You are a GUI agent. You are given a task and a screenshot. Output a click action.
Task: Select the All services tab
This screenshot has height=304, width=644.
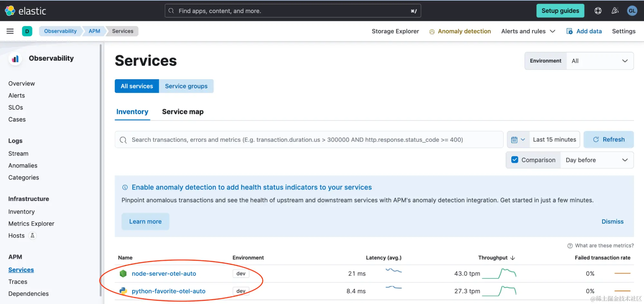click(137, 86)
